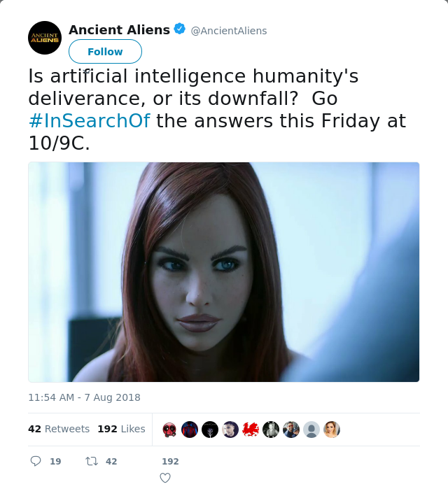View the 192 Likes list
The width and height of the screenshot is (448, 489).
click(x=121, y=429)
